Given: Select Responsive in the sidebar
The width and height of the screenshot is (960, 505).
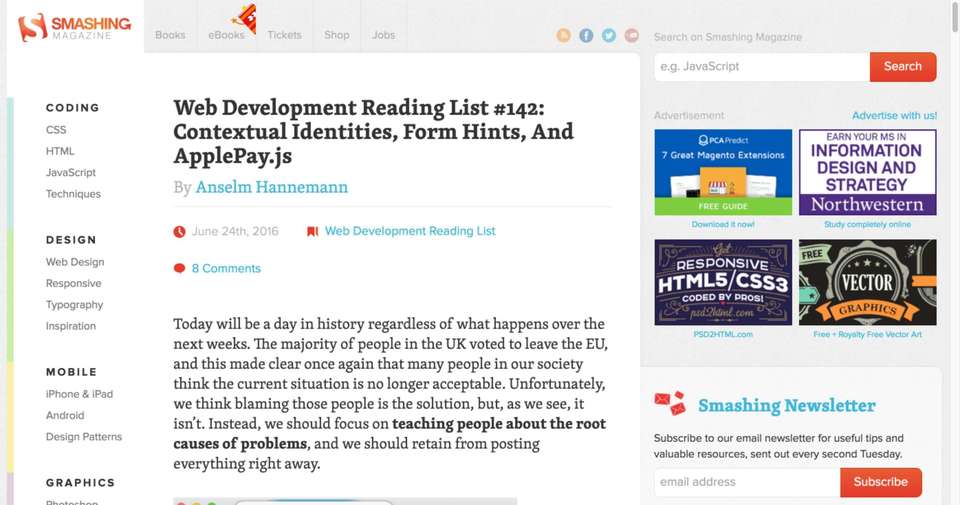Looking at the screenshot, I should coord(73,283).
